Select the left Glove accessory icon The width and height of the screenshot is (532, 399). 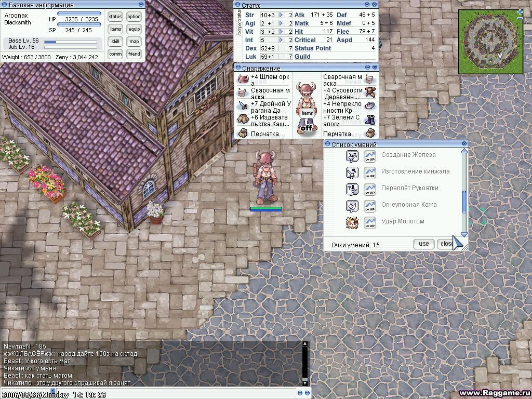click(243, 134)
